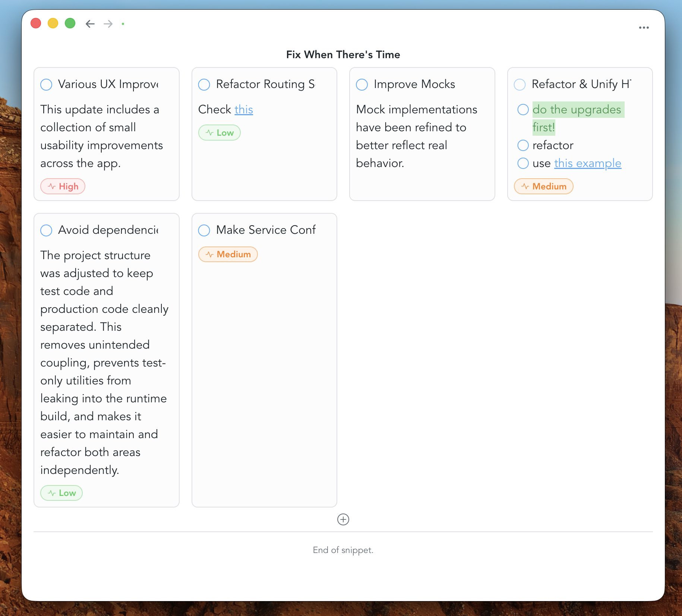Click the Improve Mocks description text

pyautogui.click(x=416, y=136)
